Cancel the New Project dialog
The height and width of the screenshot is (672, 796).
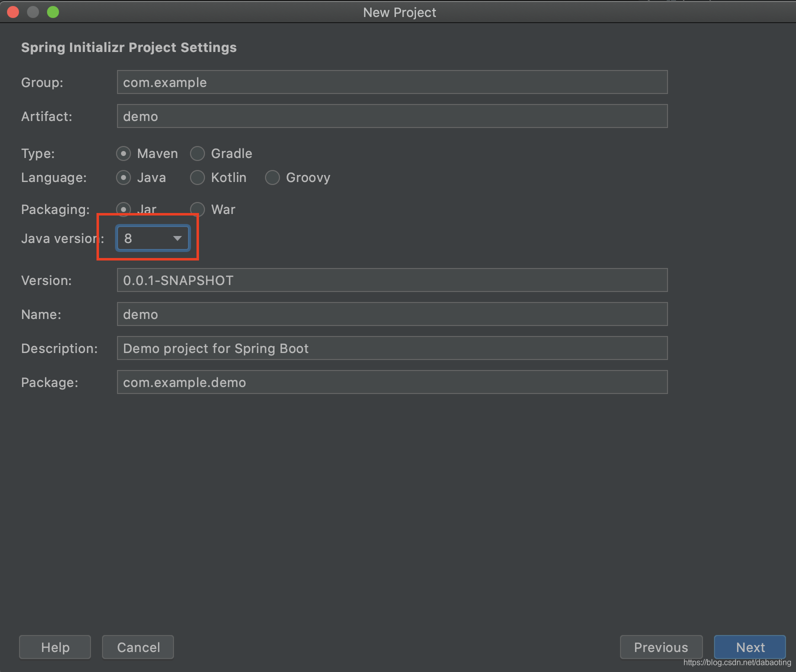(138, 647)
